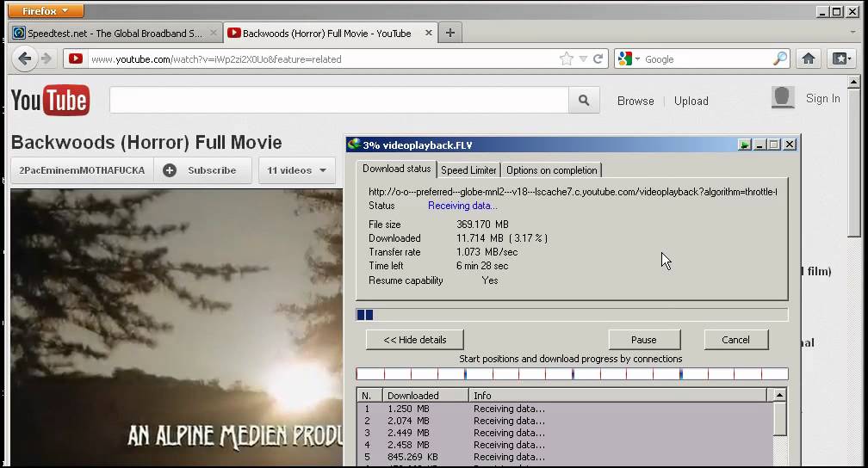Select connection row with 845.269 KB
The image size is (868, 468).
pos(565,458)
